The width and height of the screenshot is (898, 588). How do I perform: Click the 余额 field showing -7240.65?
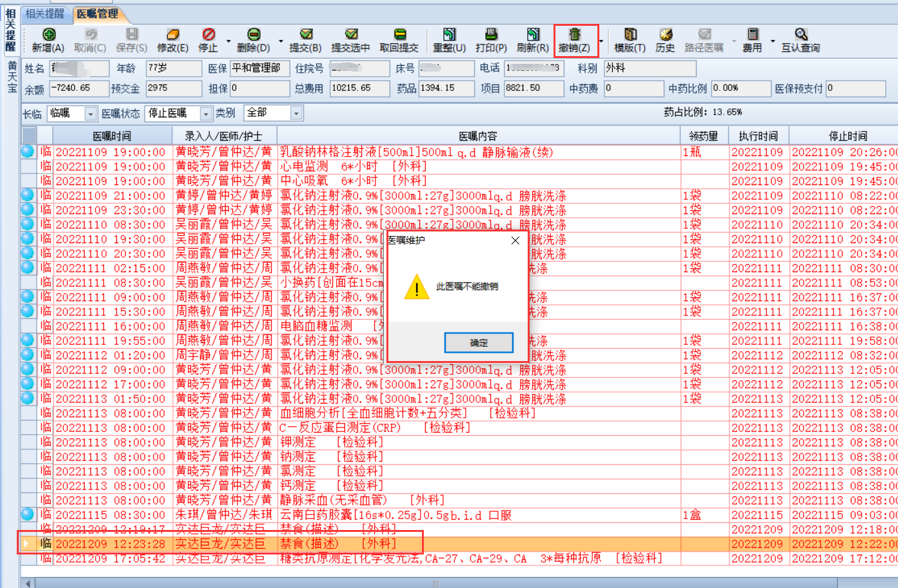pyautogui.click(x=80, y=88)
